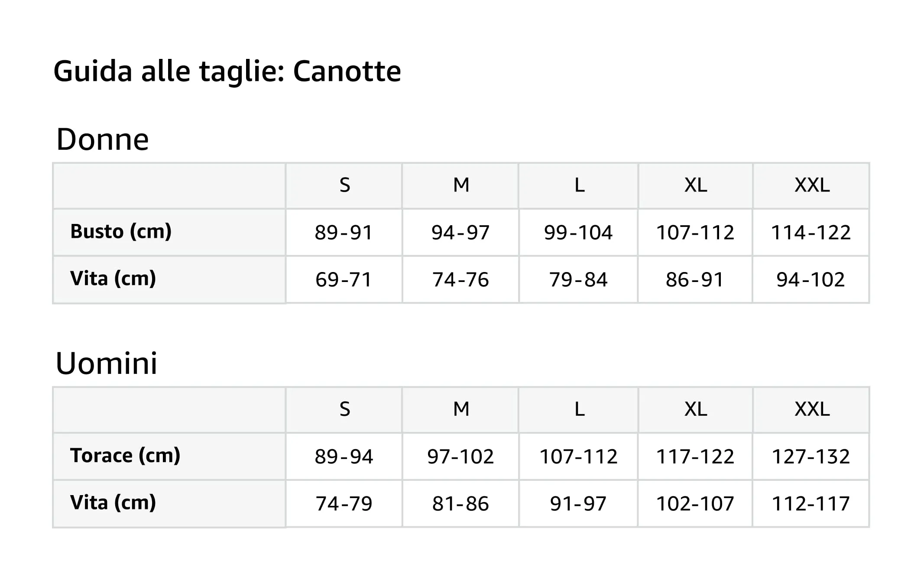This screenshot has height=580, width=924.
Task: Select the 97-102 chest measurement cell
Action: pos(460,457)
